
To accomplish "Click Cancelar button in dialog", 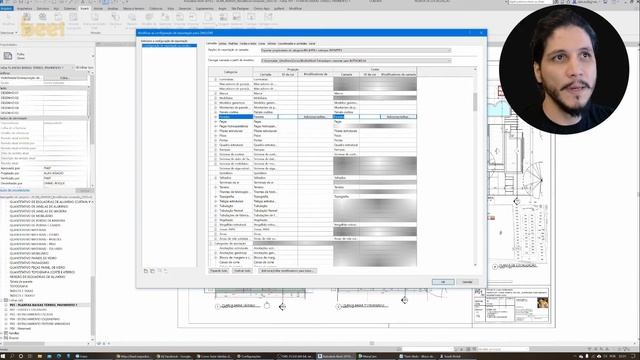I will (x=467, y=282).
